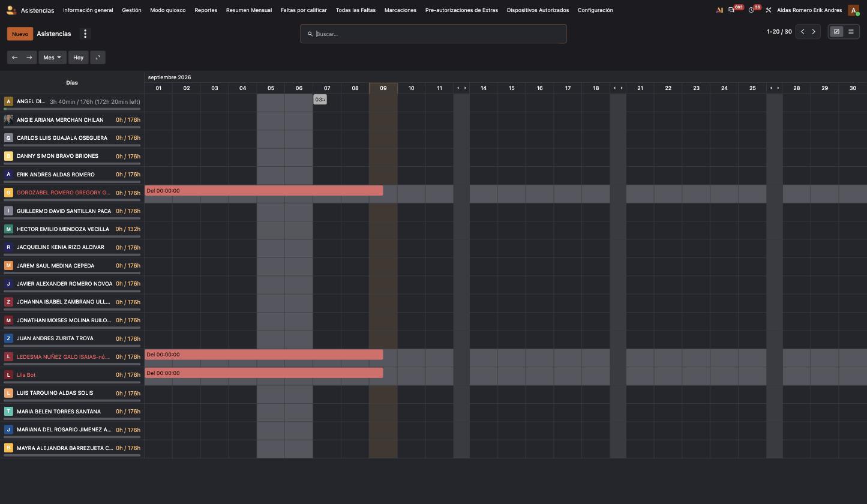Go to the next page of records

[814, 32]
